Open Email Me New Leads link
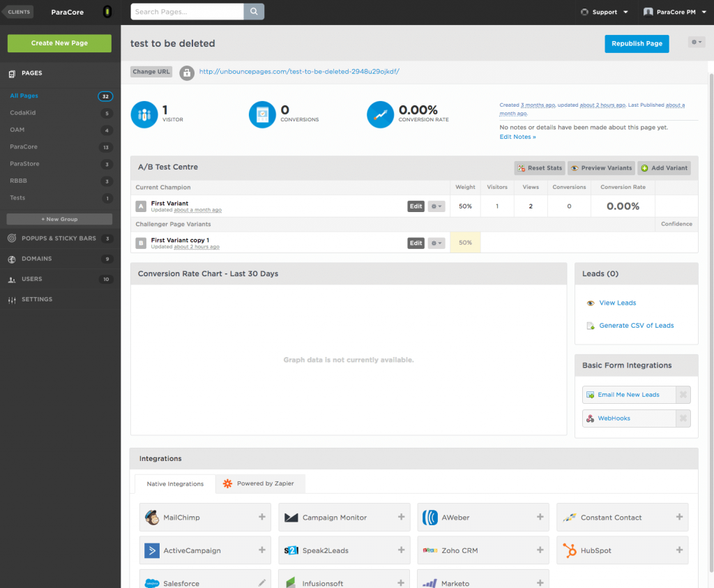714x588 pixels. pos(628,395)
